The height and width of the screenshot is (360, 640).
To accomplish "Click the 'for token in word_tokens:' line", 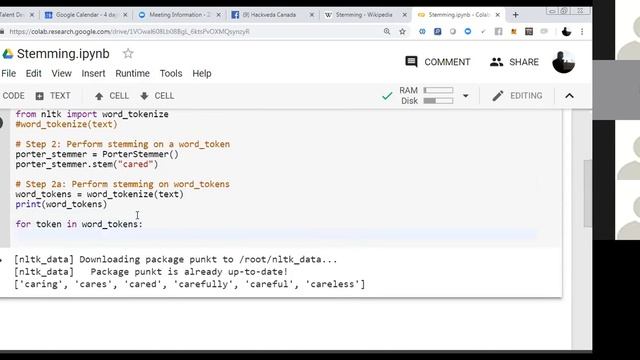I will (x=79, y=224).
